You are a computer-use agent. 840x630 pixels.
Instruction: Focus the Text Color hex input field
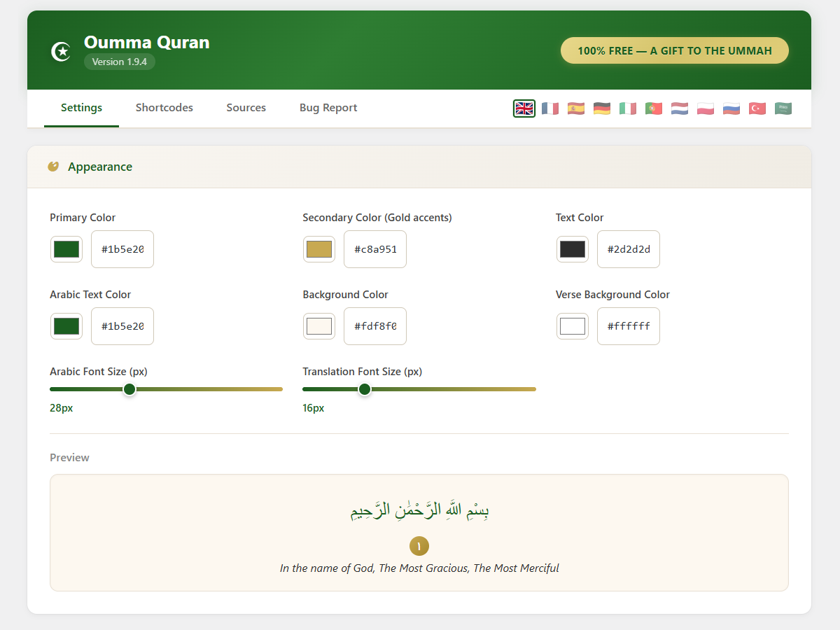(628, 249)
